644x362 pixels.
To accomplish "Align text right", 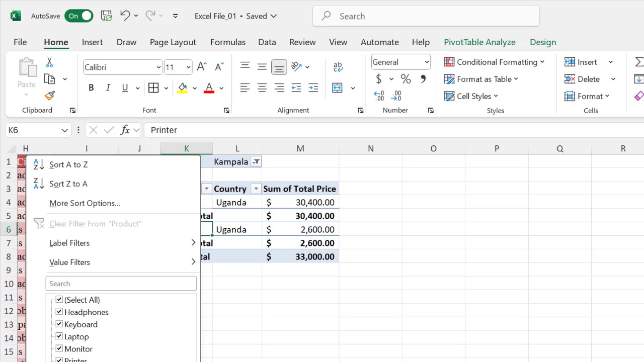I will [279, 88].
